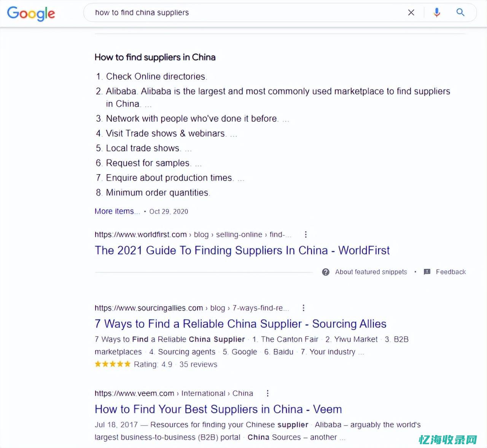Open How to Find Your Best Suppliers - Veem
487x448 pixels.
pyautogui.click(x=218, y=409)
